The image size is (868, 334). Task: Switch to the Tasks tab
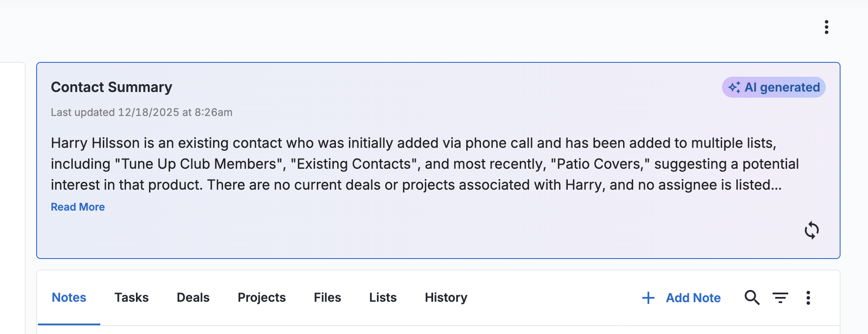132,298
